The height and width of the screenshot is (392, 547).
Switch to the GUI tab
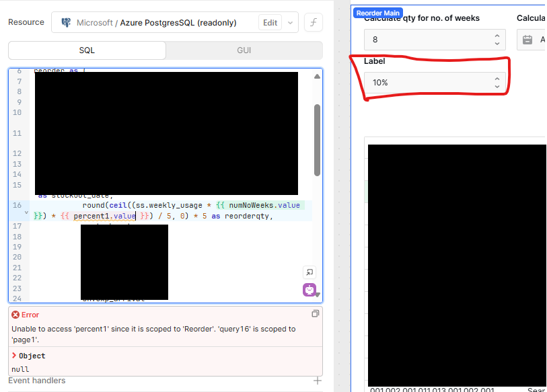click(x=244, y=50)
